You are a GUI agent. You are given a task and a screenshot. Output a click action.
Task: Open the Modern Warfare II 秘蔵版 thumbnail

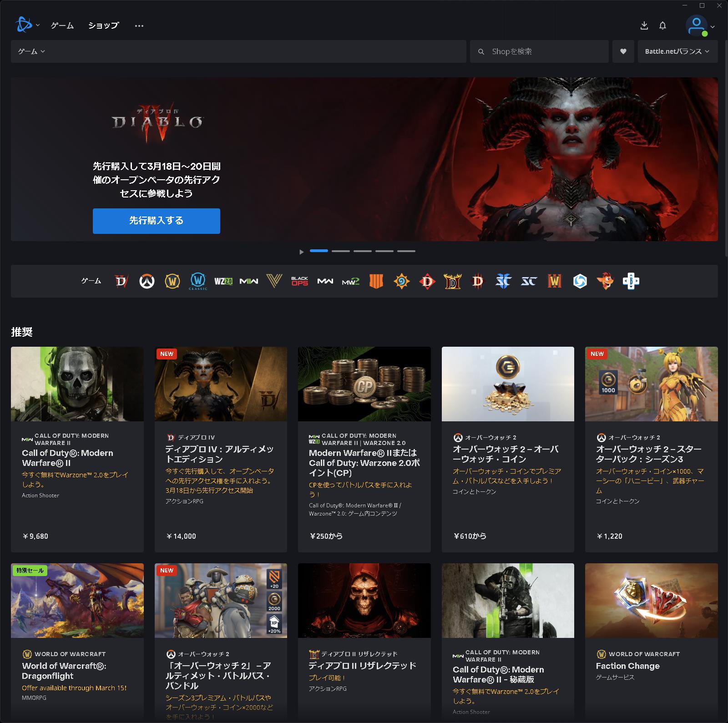click(x=508, y=601)
